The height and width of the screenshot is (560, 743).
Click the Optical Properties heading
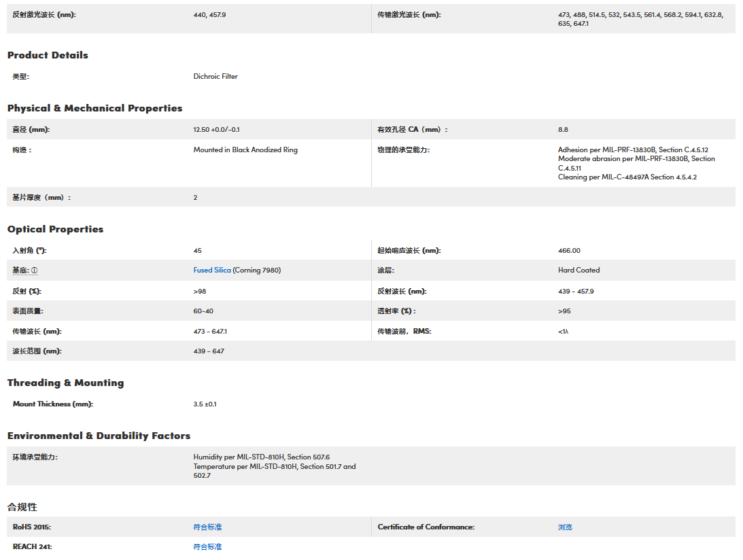[55, 229]
